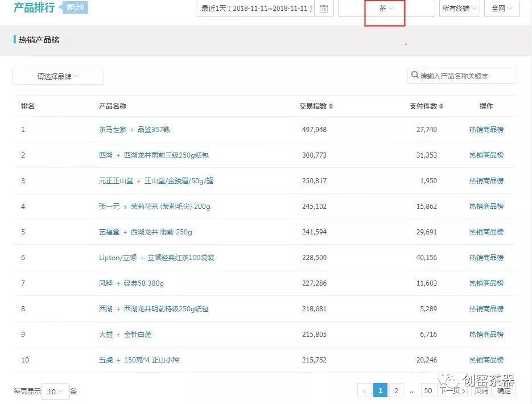Open 热销商品榜 for rank 1 row

tap(486, 130)
